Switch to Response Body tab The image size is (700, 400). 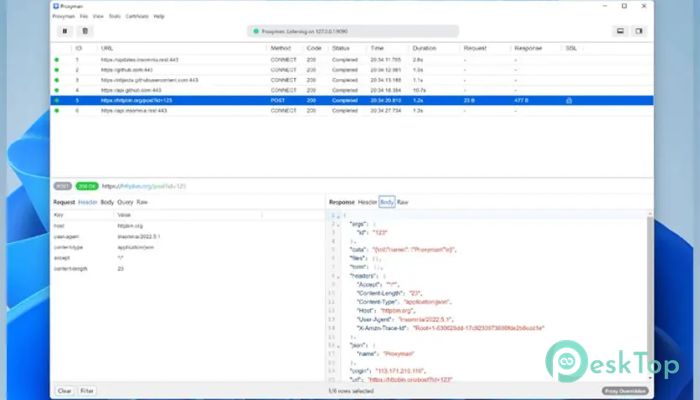(387, 202)
